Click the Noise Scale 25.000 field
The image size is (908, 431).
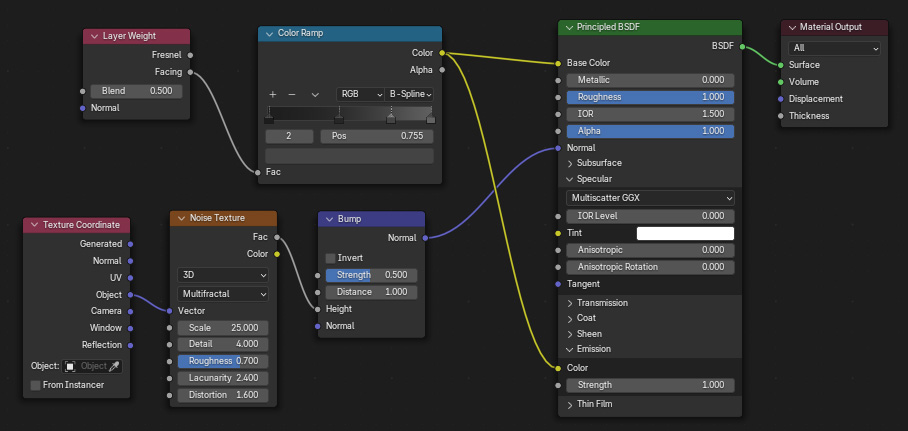pos(223,328)
